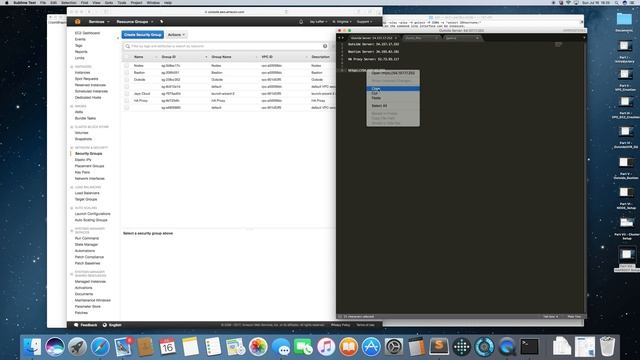The width and height of the screenshot is (640, 360).
Task: Check the Bastion security group row
Action: tap(127, 73)
